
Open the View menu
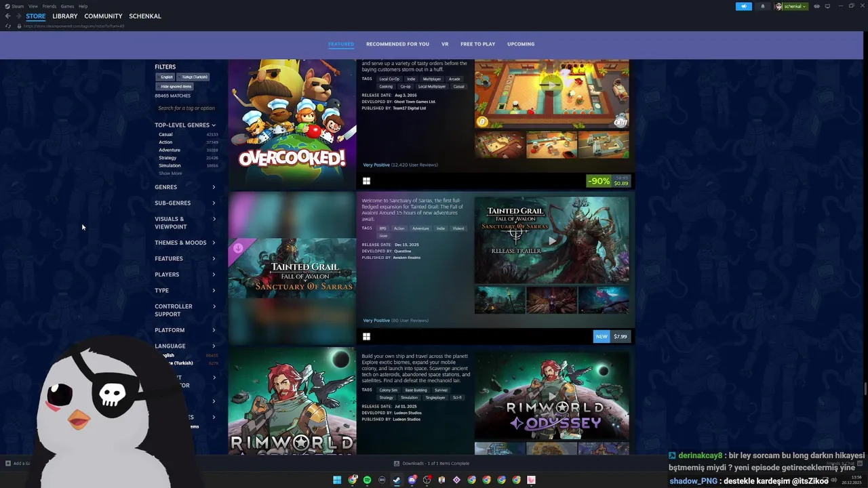click(33, 6)
